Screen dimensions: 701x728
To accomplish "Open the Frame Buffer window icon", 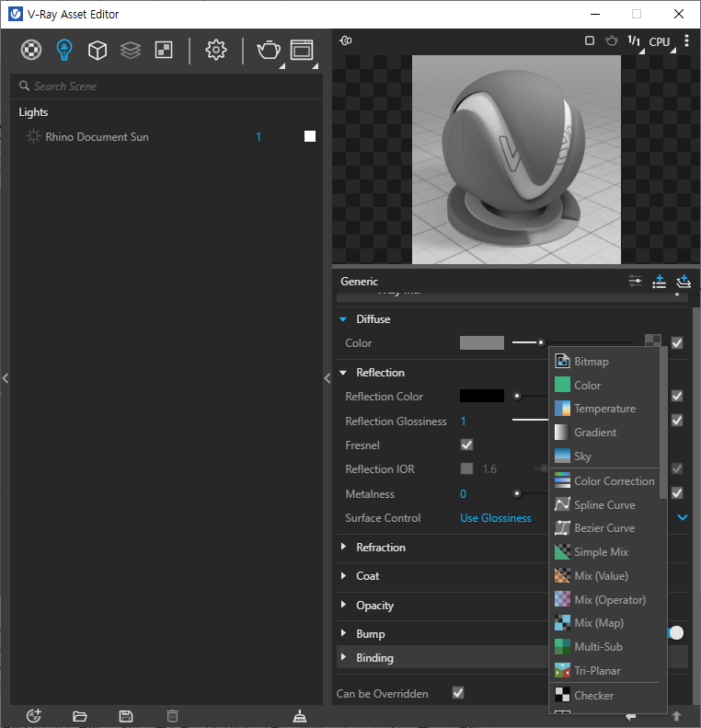I will point(302,50).
